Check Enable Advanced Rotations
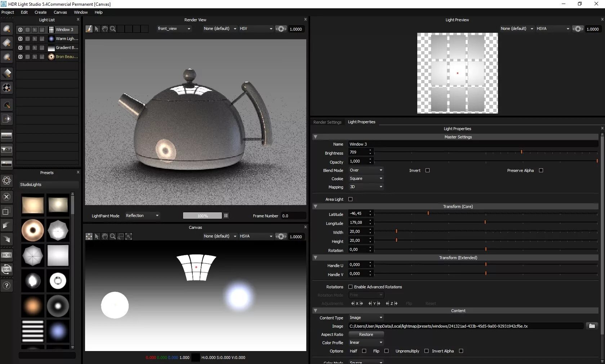Image resolution: width=605 pixels, height=364 pixels. (350, 287)
